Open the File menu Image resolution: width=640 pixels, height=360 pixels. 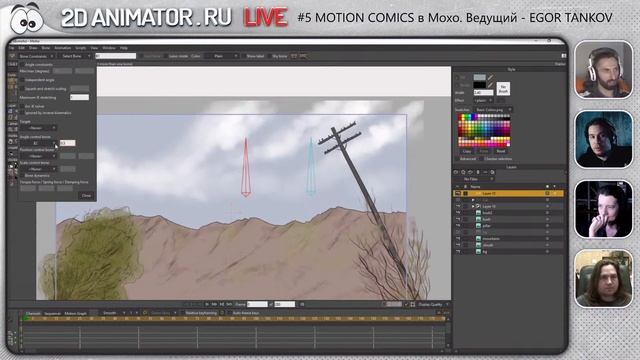(11, 48)
